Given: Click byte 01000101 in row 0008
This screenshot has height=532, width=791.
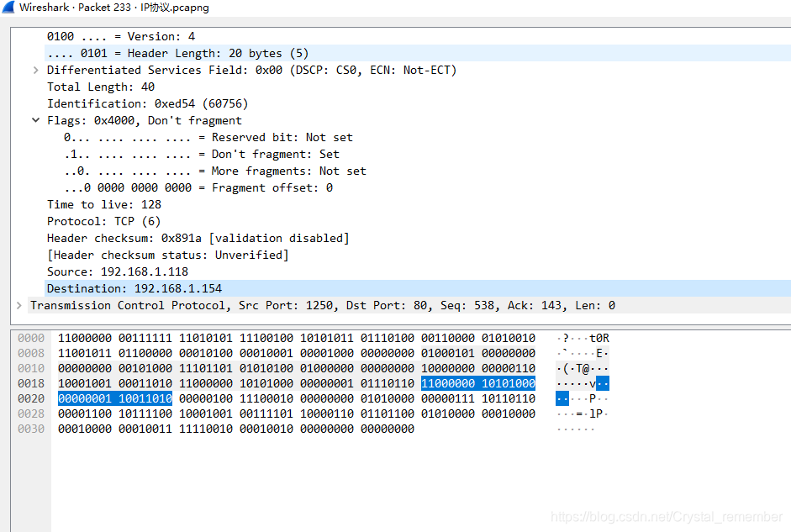Looking at the screenshot, I should [x=448, y=353].
